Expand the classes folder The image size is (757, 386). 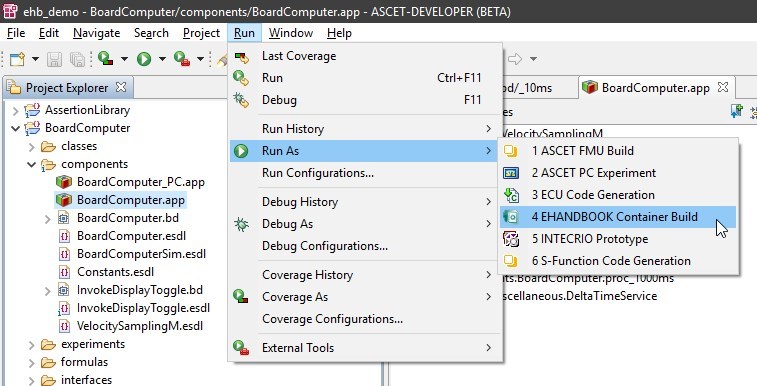[31, 147]
